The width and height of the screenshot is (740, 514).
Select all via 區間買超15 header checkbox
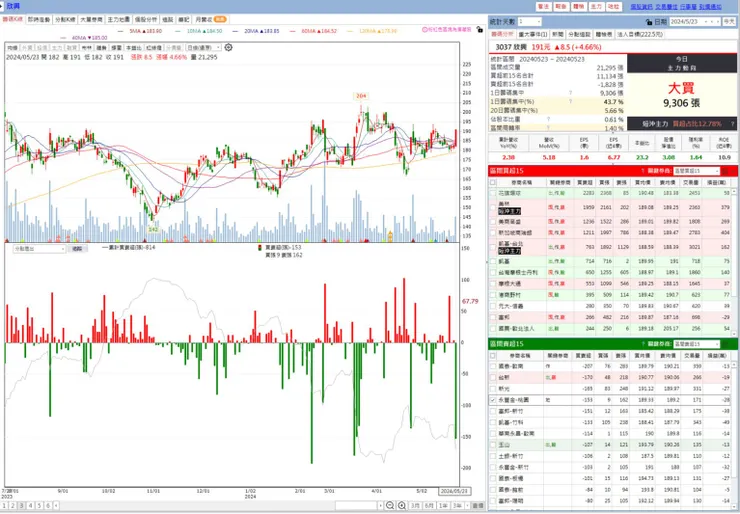(x=493, y=182)
